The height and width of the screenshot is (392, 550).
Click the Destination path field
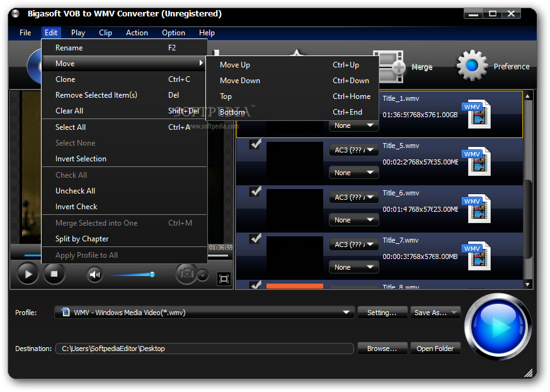pos(204,349)
